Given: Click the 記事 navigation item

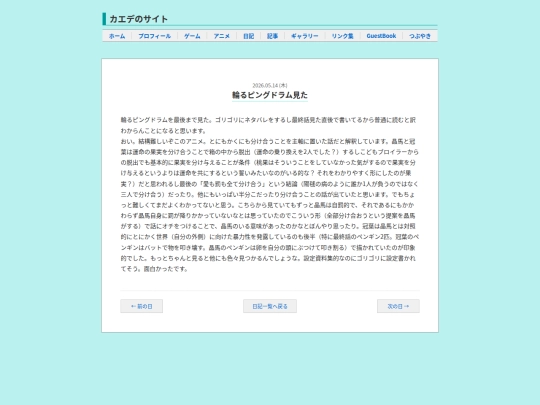Looking at the screenshot, I should tap(272, 36).
